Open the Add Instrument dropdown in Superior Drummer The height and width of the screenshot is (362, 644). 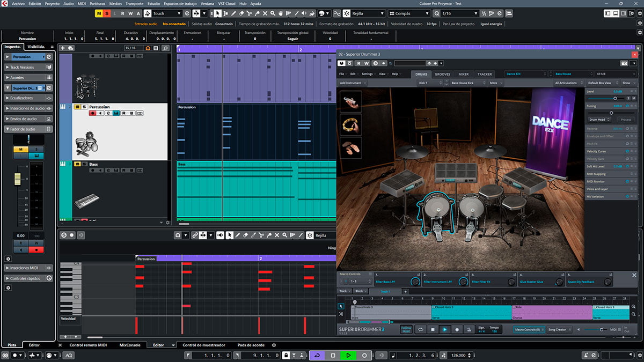pyautogui.click(x=353, y=83)
